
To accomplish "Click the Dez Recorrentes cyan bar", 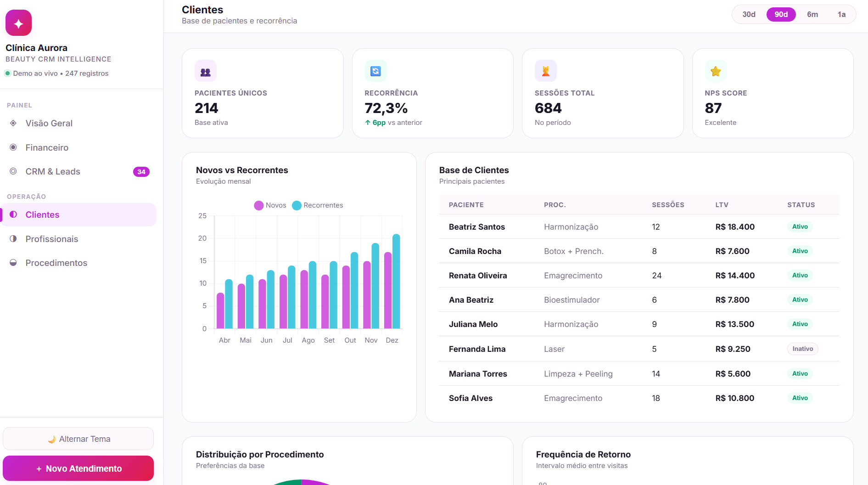I will coord(396,281).
